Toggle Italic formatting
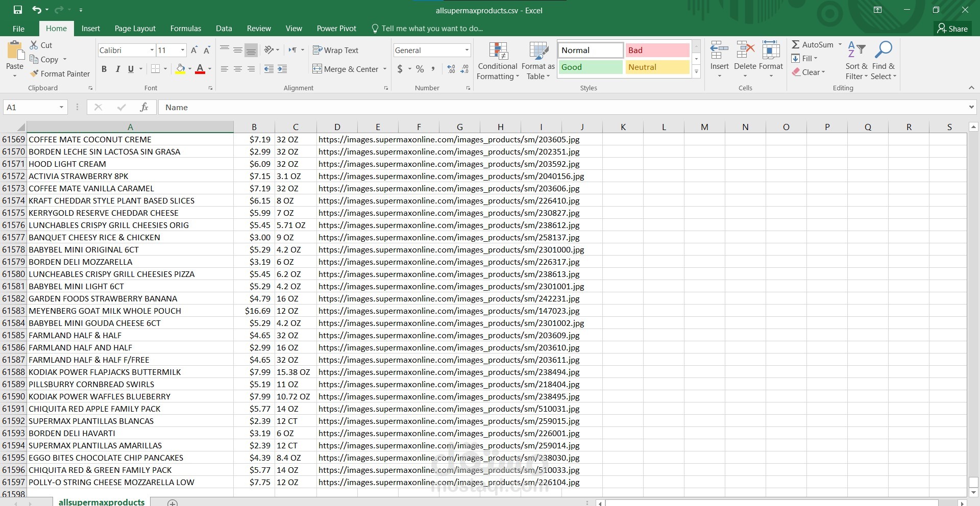The height and width of the screenshot is (506, 980). [x=117, y=69]
